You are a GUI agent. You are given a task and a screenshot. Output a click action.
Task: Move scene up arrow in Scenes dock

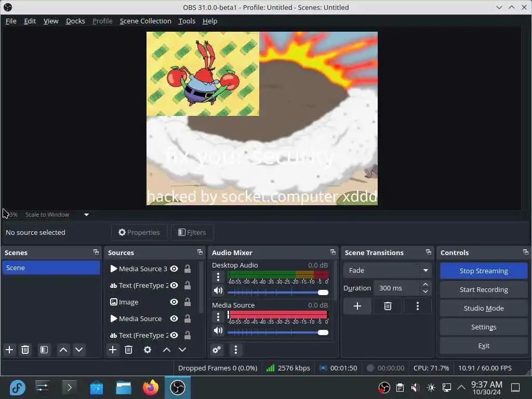click(x=63, y=350)
